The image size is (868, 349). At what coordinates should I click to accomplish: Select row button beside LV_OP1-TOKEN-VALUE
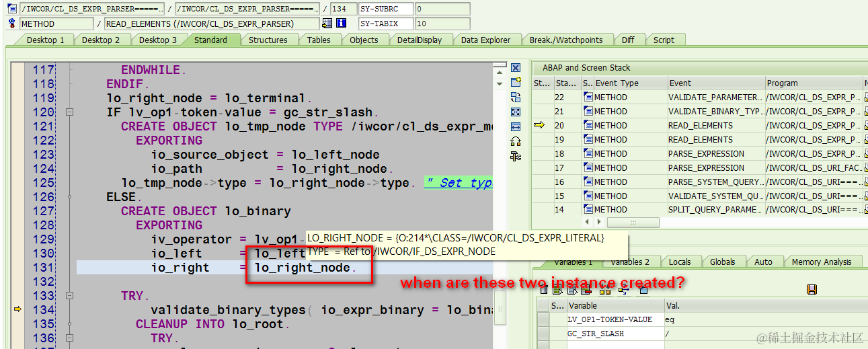pos(543,320)
